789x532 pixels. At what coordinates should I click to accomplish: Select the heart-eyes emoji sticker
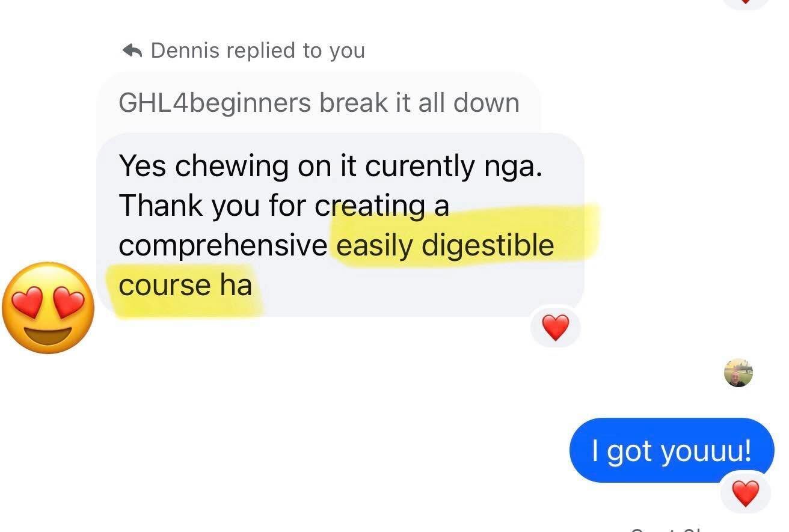(48, 308)
